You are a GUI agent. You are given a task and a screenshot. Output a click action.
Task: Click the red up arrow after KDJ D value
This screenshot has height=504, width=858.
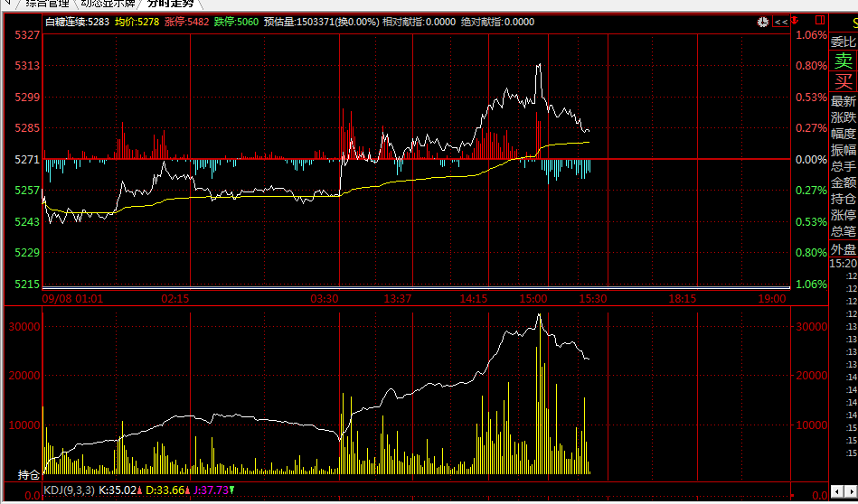click(x=187, y=490)
